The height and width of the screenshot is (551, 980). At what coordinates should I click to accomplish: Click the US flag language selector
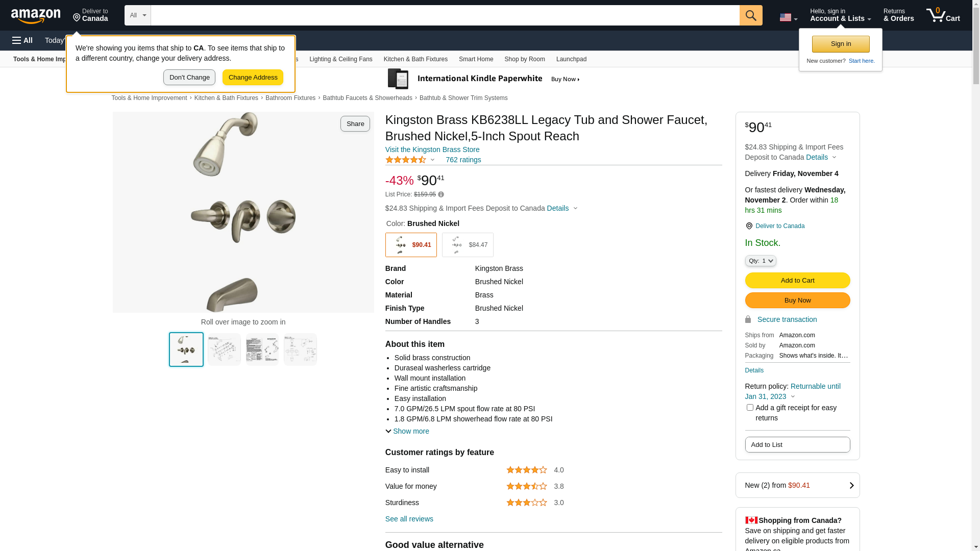pyautogui.click(x=789, y=17)
